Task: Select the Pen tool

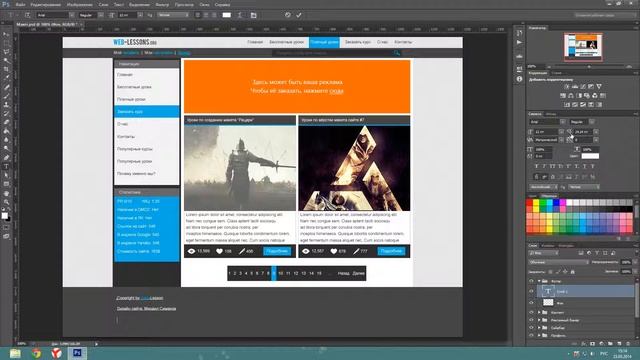Action: click(6, 157)
